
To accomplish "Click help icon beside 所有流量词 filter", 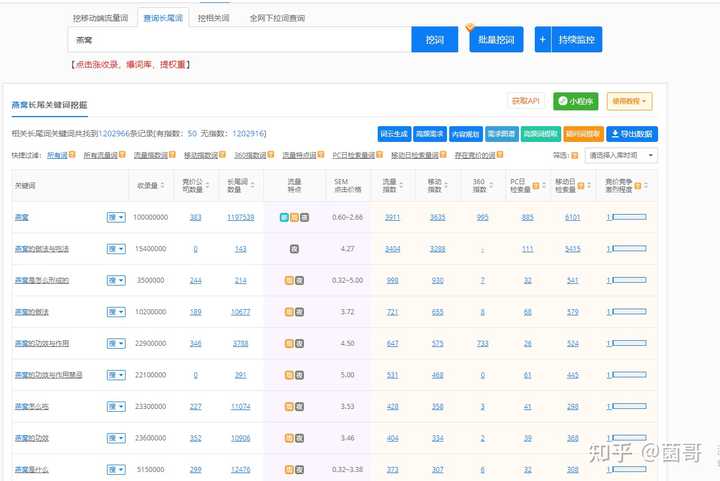I will [122, 155].
